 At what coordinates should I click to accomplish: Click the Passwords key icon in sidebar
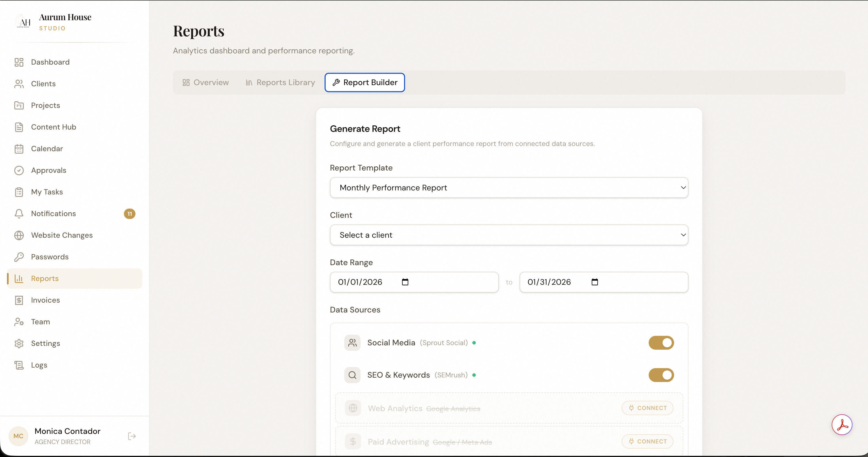[x=19, y=257]
